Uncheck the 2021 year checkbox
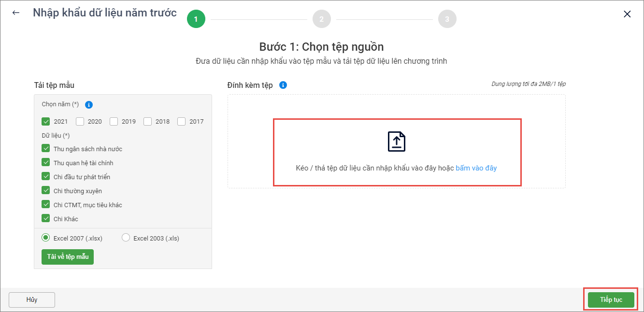Screen dimensions: 644x312 [x=46, y=122]
